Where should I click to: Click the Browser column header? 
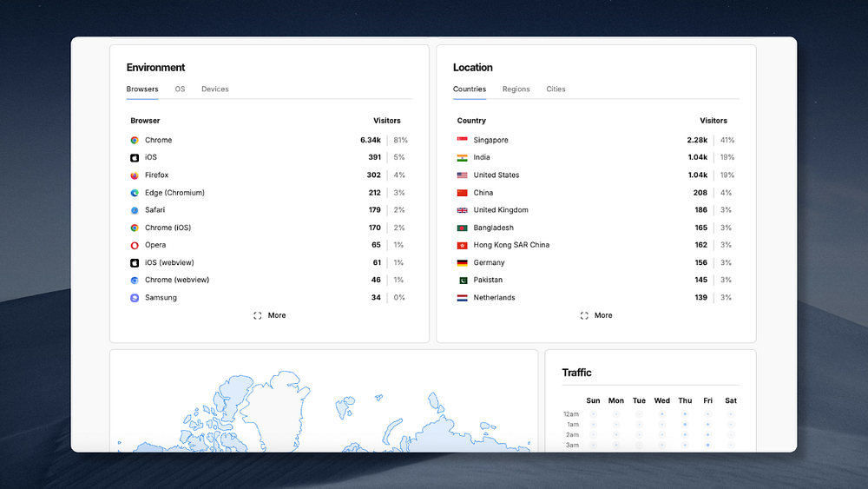tap(145, 121)
